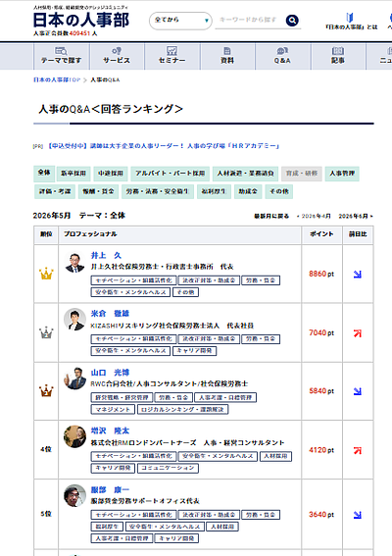Select the 福利厚生 theme tab
The width and height of the screenshot is (392, 556).
[214, 191]
